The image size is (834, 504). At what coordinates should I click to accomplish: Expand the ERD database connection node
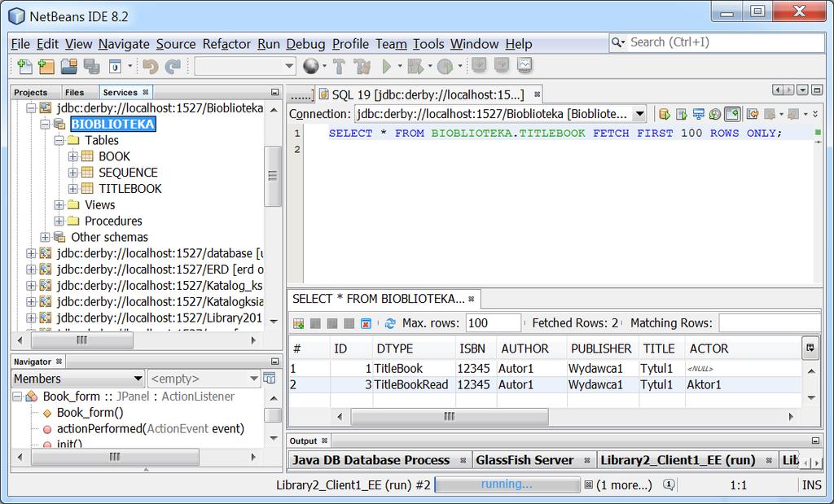[32, 270]
